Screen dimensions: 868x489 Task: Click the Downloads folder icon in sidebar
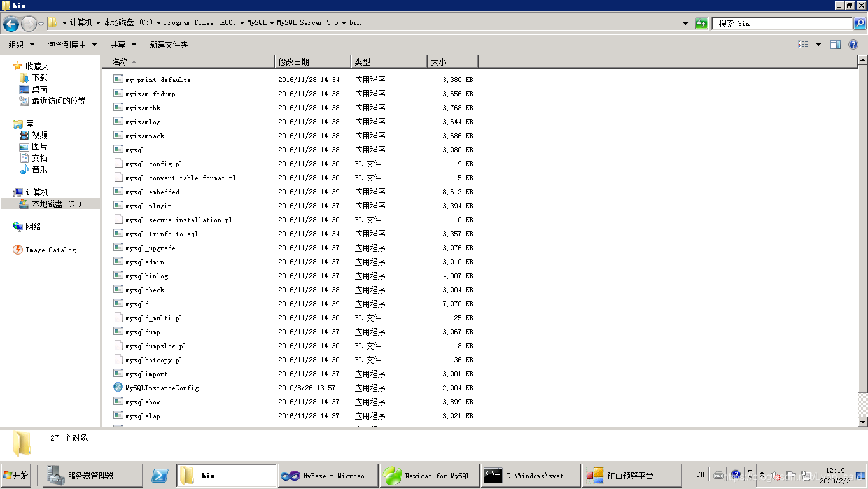[24, 77]
